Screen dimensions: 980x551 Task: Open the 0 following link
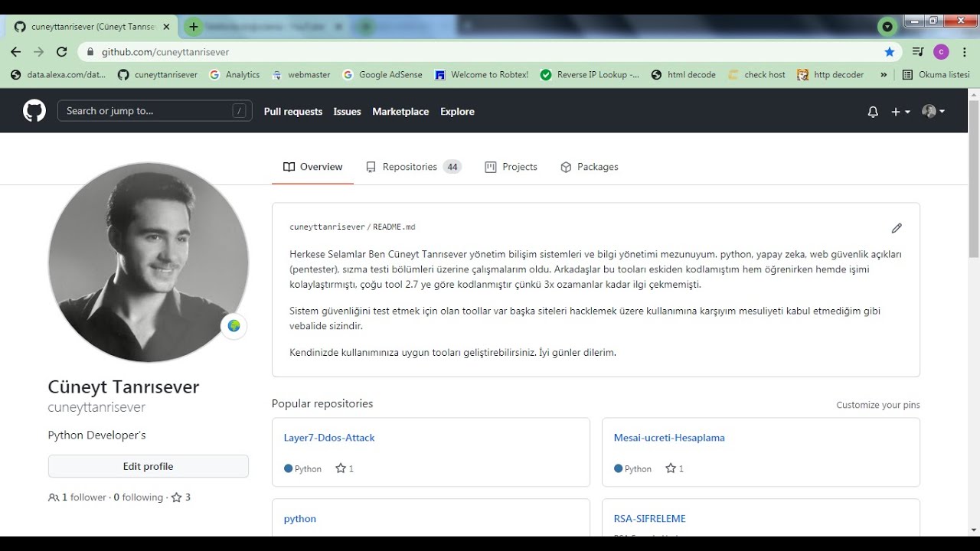point(139,497)
